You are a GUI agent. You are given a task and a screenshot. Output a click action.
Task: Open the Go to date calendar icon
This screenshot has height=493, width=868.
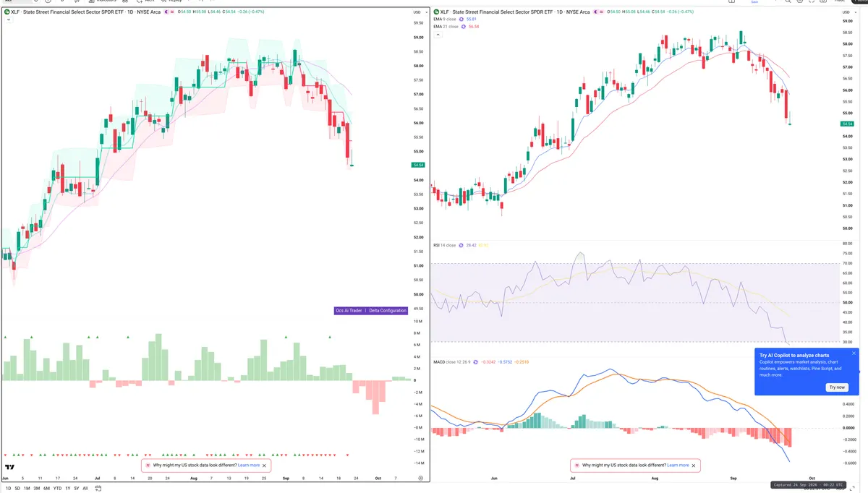pyautogui.click(x=98, y=488)
